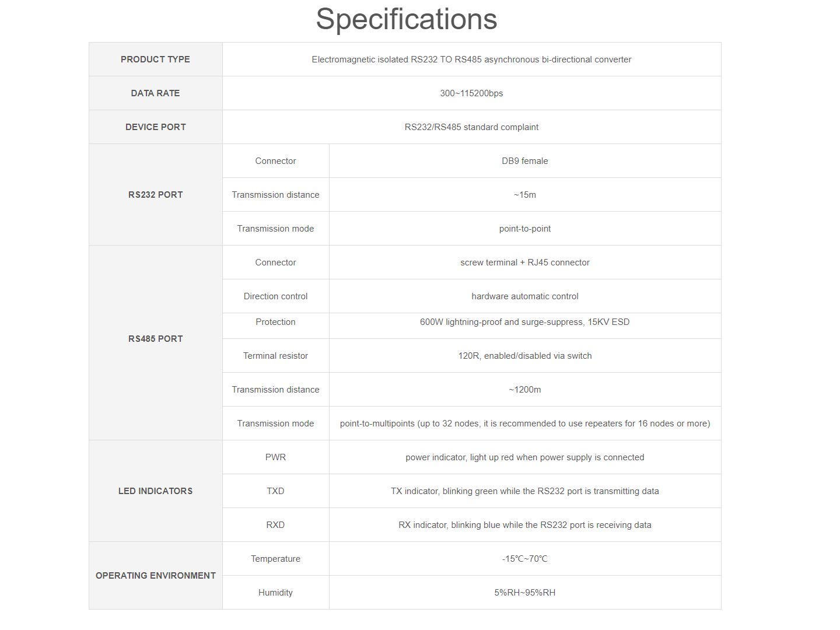Select the LED INDICATORS section header
This screenshot has height=630, width=840.
click(x=156, y=491)
